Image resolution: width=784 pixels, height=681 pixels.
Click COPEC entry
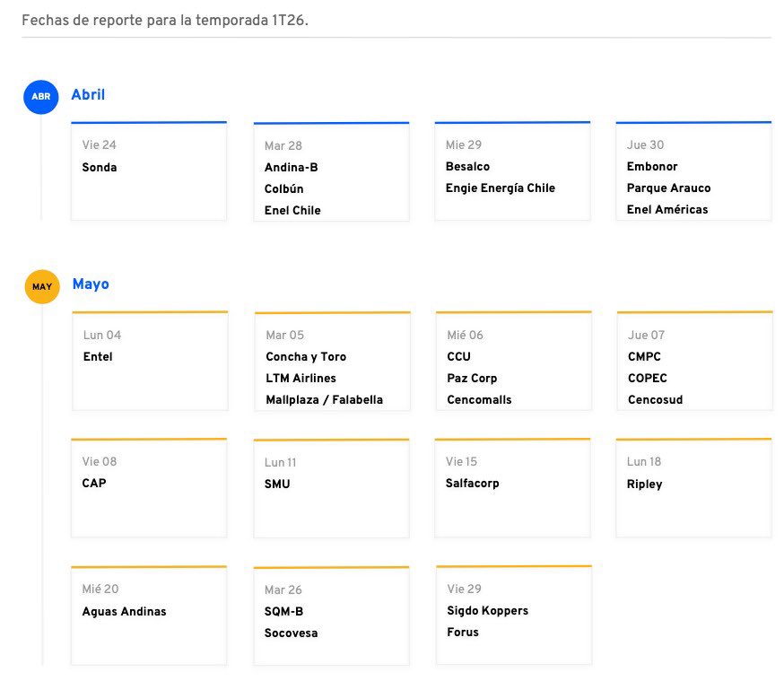coord(647,378)
